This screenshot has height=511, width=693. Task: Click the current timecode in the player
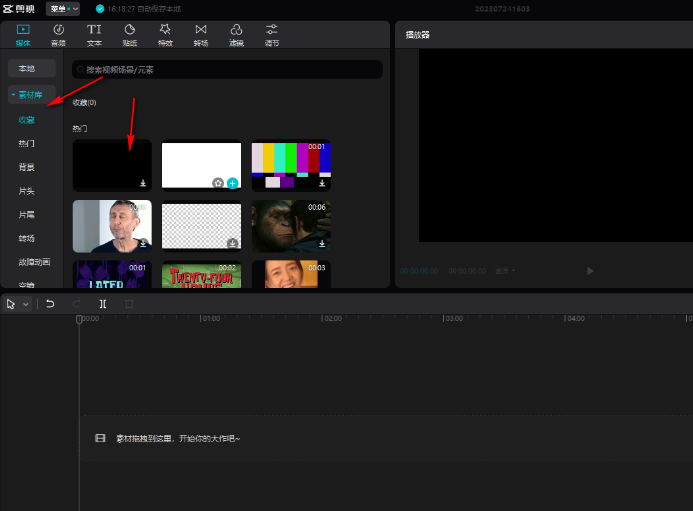pyautogui.click(x=419, y=271)
